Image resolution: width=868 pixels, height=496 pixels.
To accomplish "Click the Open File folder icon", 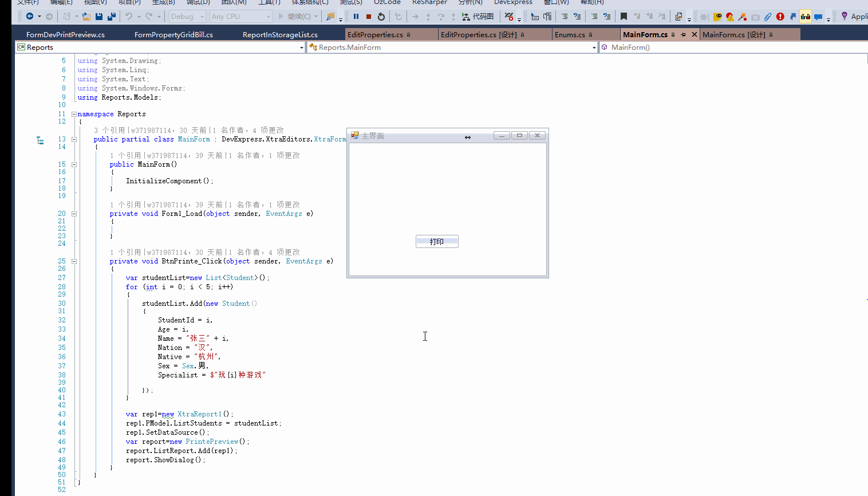I will 86,17.
